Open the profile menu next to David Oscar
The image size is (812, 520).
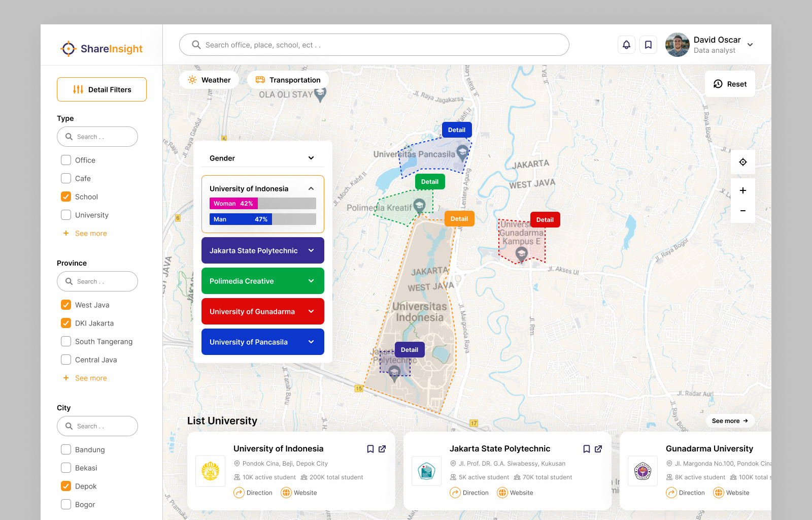click(750, 45)
